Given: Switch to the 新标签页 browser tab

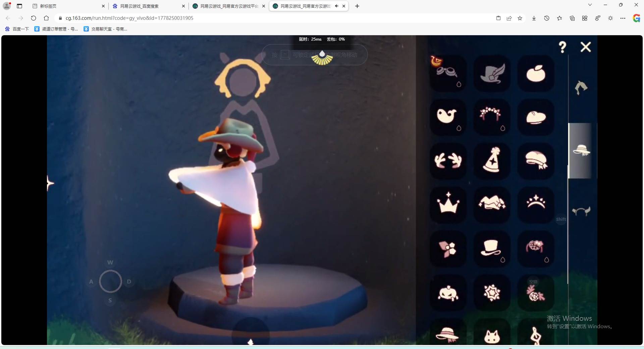Looking at the screenshot, I should click(x=68, y=6).
